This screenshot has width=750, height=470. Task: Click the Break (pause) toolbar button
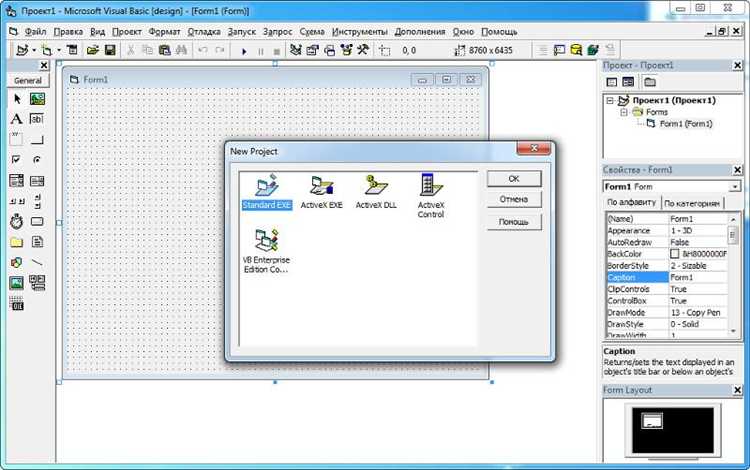[261, 51]
